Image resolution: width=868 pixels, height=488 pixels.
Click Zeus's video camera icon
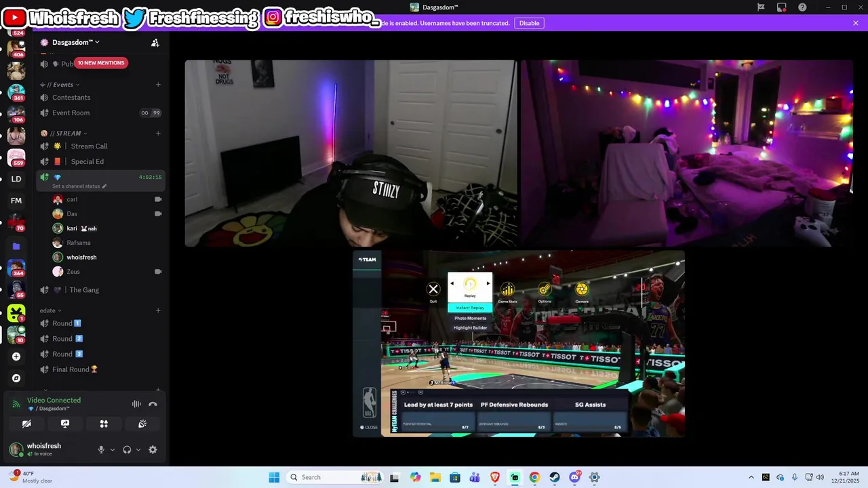click(158, 272)
